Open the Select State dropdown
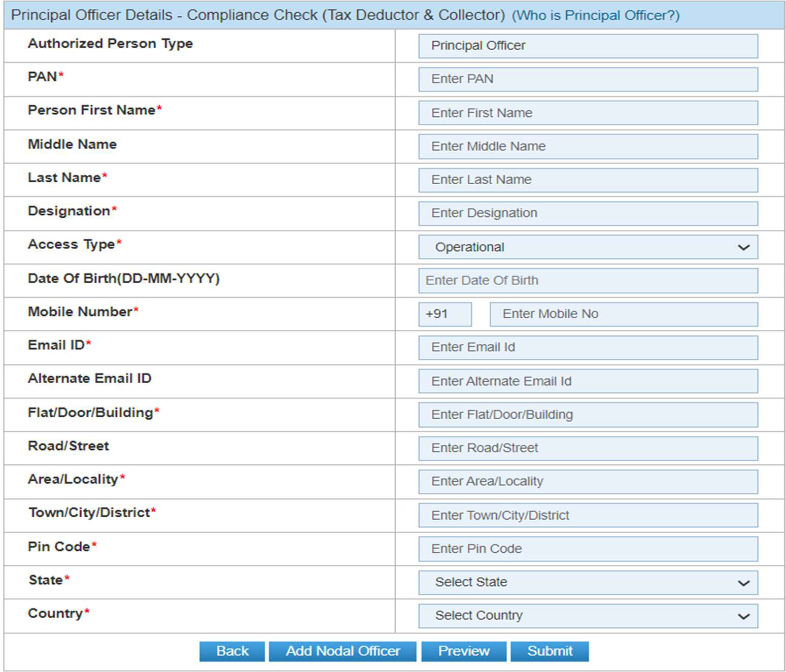This screenshot has width=786, height=672. (588, 583)
